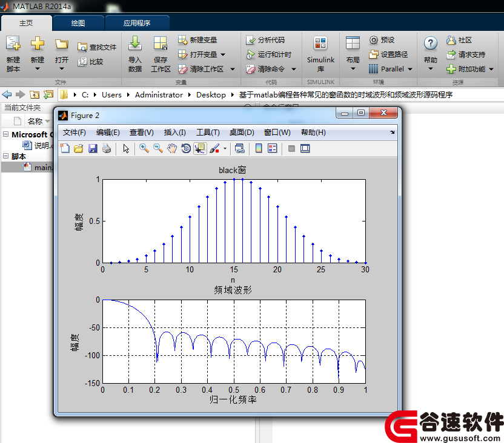Image resolution: width=504 pixels, height=443 pixels.
Task: Open the 窗口(W) menu in Figure 2
Action: [x=277, y=133]
